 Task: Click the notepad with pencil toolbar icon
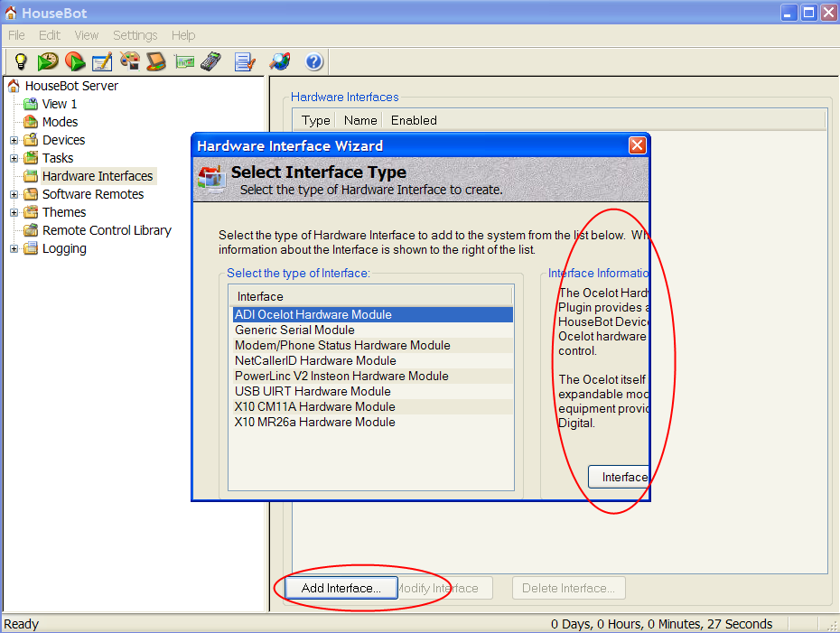pyautogui.click(x=102, y=61)
